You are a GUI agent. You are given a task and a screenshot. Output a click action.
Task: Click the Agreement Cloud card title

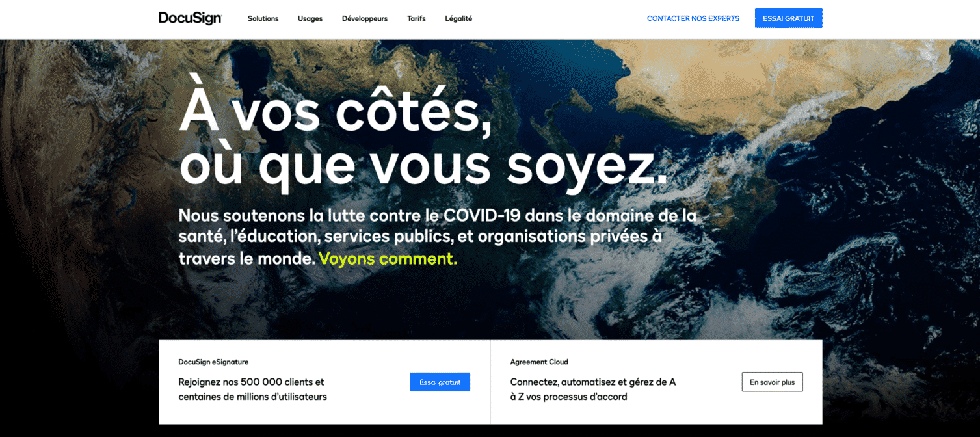tap(539, 362)
